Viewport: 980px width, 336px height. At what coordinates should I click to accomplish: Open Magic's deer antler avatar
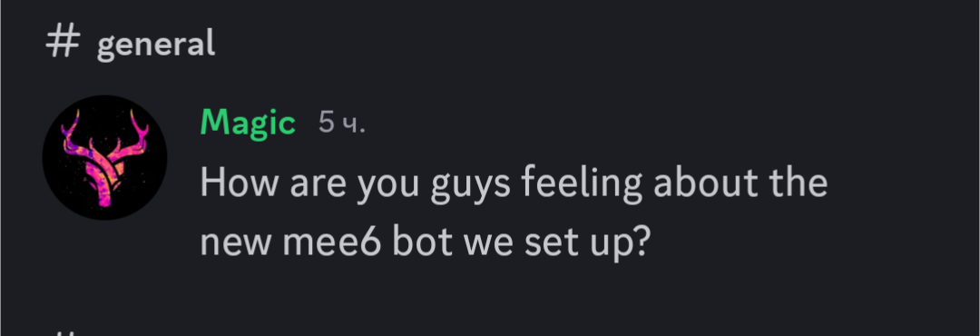click(104, 158)
